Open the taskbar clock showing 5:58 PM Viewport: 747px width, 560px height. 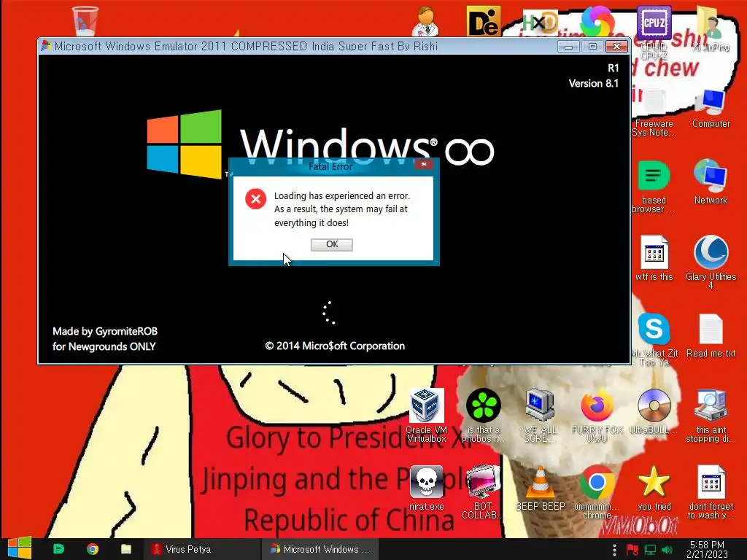(x=707, y=549)
